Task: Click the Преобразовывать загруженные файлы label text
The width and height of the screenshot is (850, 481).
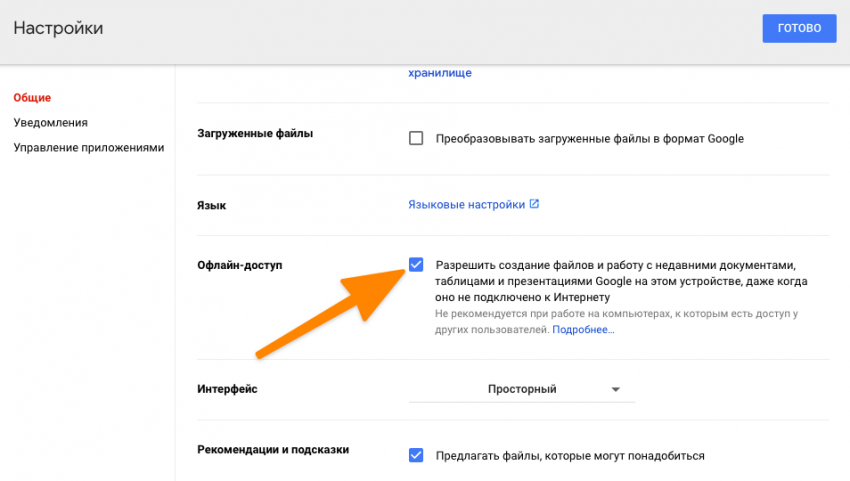Action: click(589, 138)
